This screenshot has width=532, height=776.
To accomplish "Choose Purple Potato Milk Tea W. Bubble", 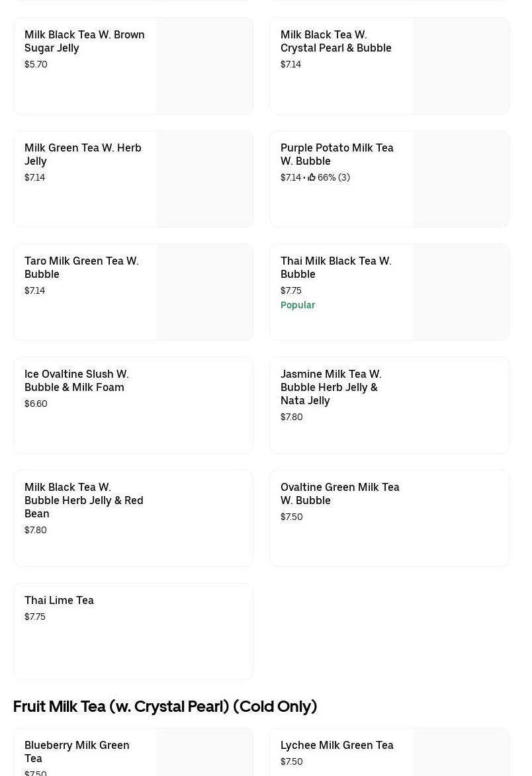I will click(x=337, y=154).
